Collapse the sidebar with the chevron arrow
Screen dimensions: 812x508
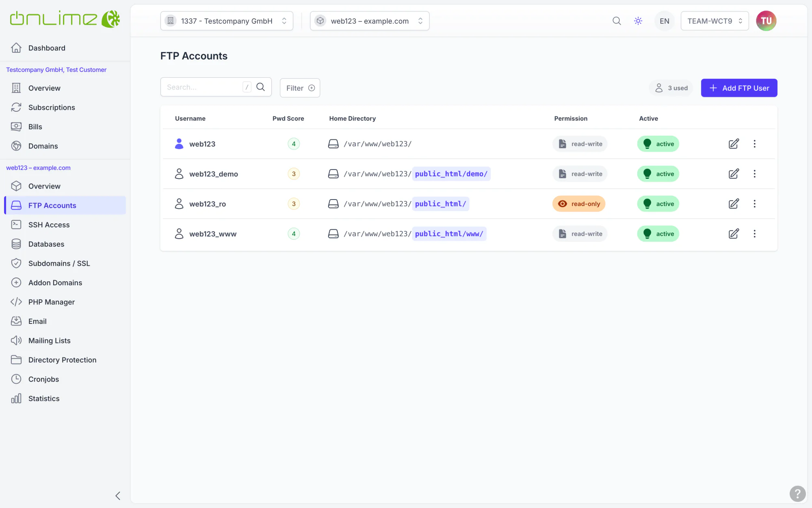[x=118, y=496]
